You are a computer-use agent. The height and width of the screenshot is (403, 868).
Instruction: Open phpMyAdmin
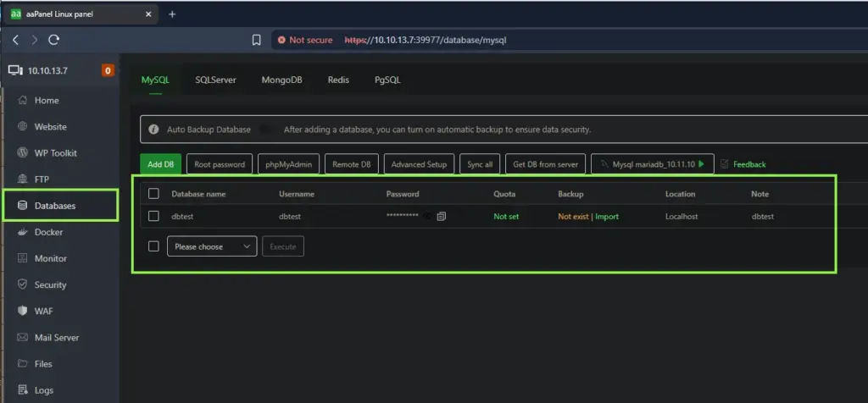point(288,164)
